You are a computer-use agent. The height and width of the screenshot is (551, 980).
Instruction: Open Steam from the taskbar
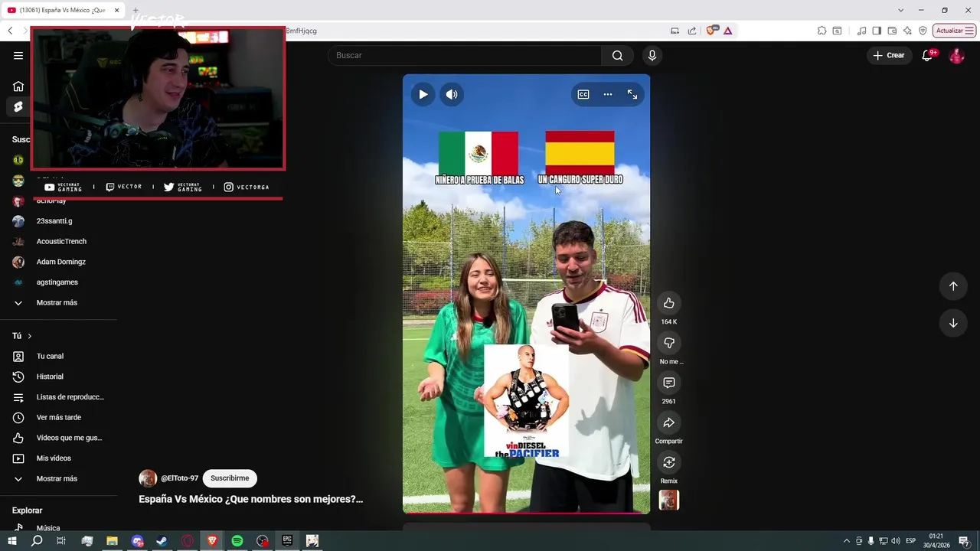coord(162,541)
